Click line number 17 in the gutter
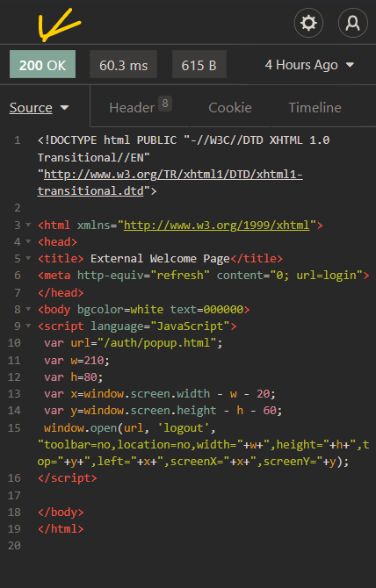The width and height of the screenshot is (376, 588). pos(14,495)
